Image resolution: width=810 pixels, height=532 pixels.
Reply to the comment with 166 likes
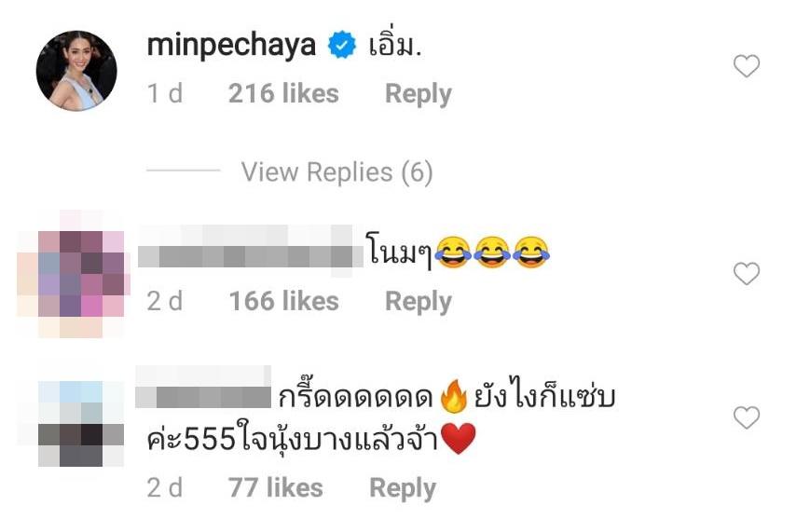pos(419,302)
